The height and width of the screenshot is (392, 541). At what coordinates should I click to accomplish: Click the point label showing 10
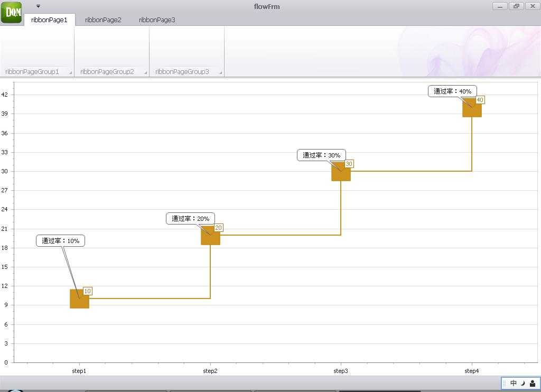pos(88,291)
